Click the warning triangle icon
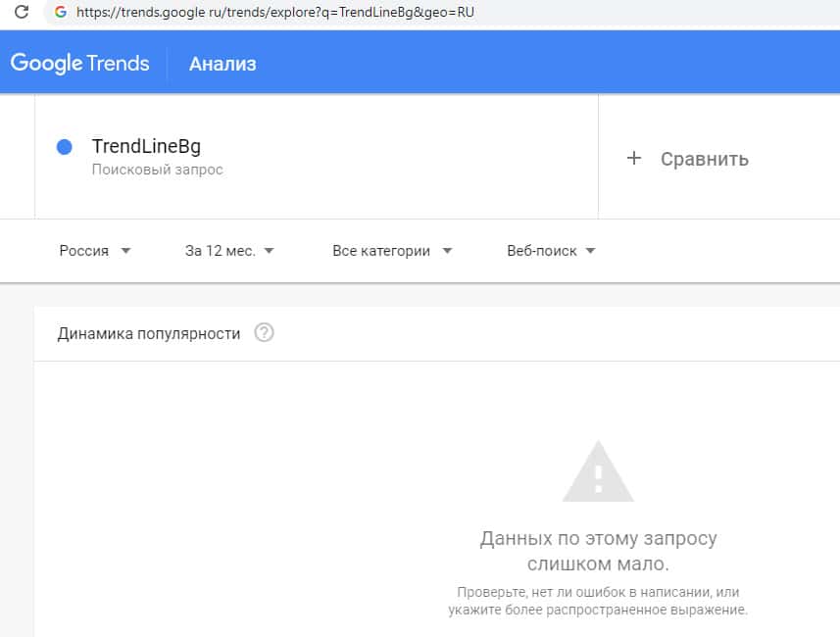840x637 pixels. pyautogui.click(x=598, y=471)
